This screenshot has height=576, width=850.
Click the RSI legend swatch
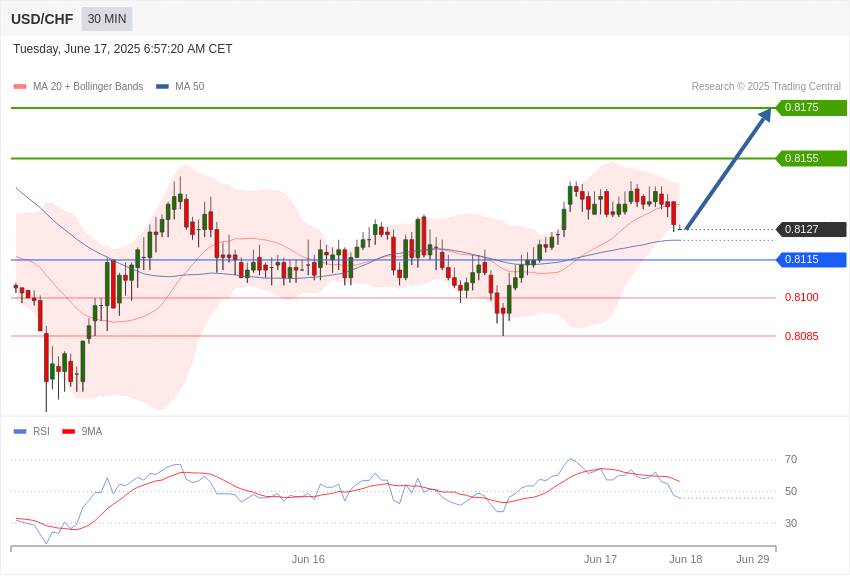[x=20, y=431]
